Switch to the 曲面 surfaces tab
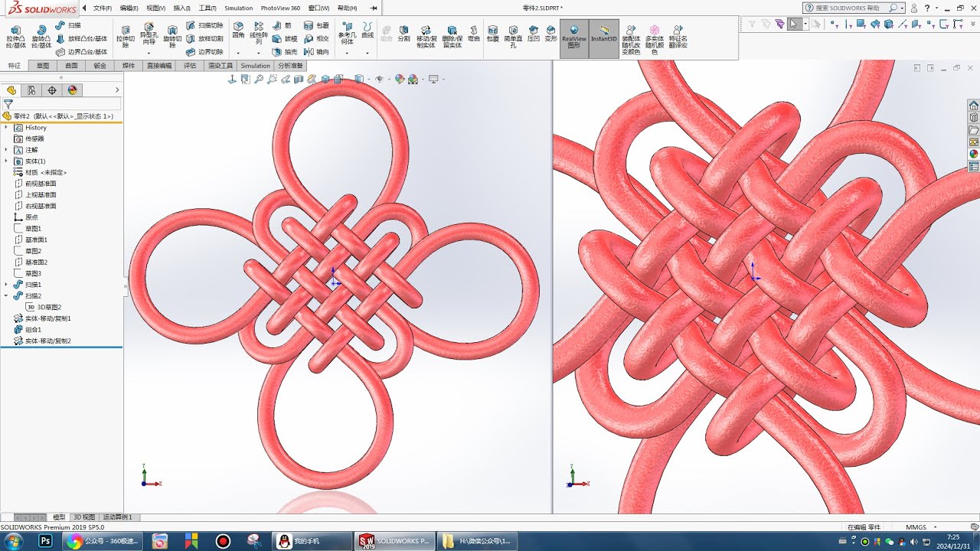Image resolution: width=980 pixels, height=551 pixels. 71,66
